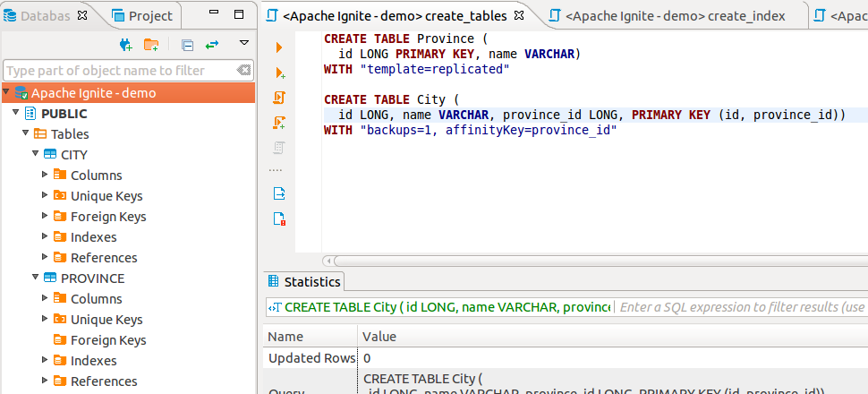Click the green CREATE TABLE City query text

[x=447, y=307]
